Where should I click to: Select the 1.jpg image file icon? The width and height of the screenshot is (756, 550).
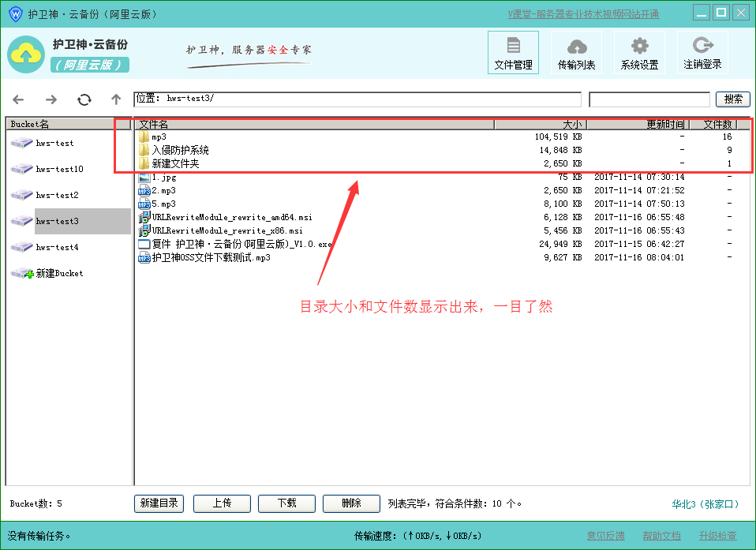pyautogui.click(x=144, y=178)
